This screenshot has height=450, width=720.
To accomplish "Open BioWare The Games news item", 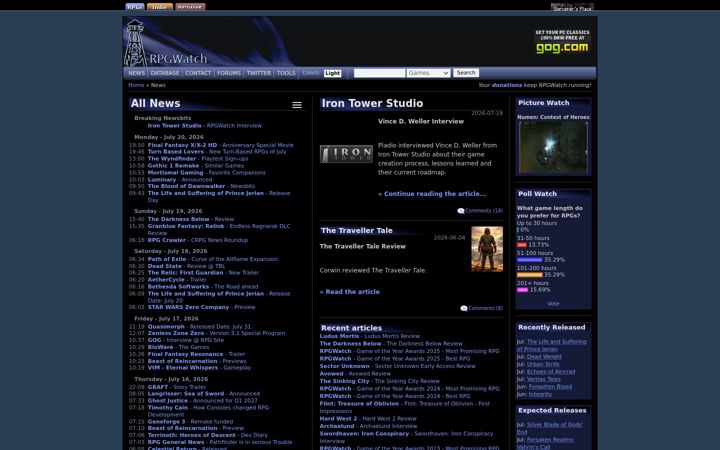I will pos(178,347).
